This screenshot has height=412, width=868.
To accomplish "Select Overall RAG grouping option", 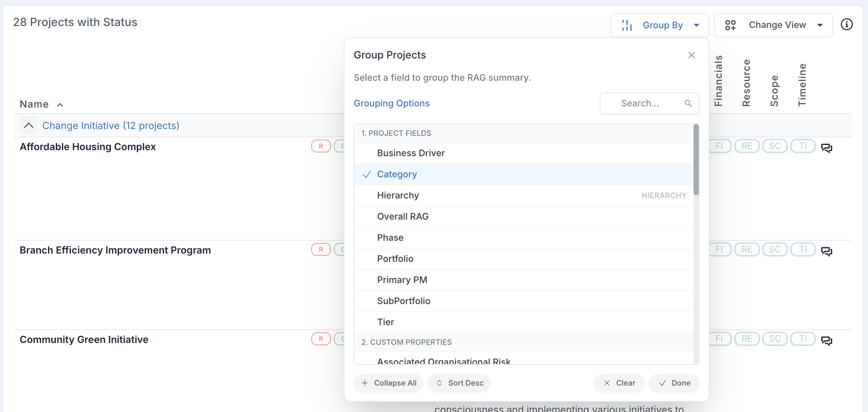I will pos(403,217).
